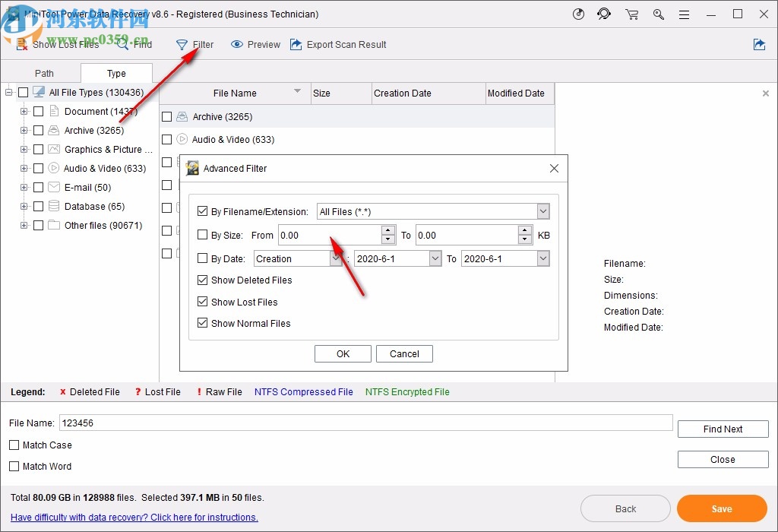
Task: Open the Filter tool in toolbar
Action: [194, 45]
